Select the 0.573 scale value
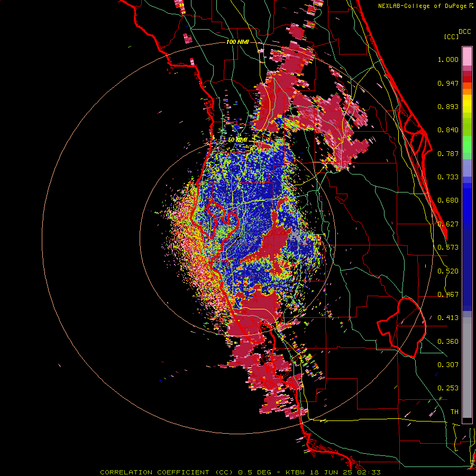This screenshot has width=476, height=476. [448, 248]
